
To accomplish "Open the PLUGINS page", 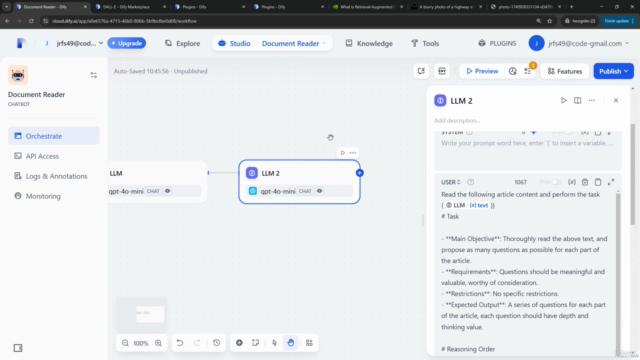I will tap(497, 43).
